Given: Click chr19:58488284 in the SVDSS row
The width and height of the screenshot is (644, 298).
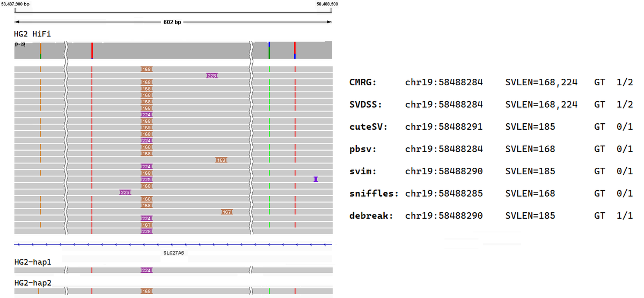Looking at the screenshot, I should (x=444, y=105).
